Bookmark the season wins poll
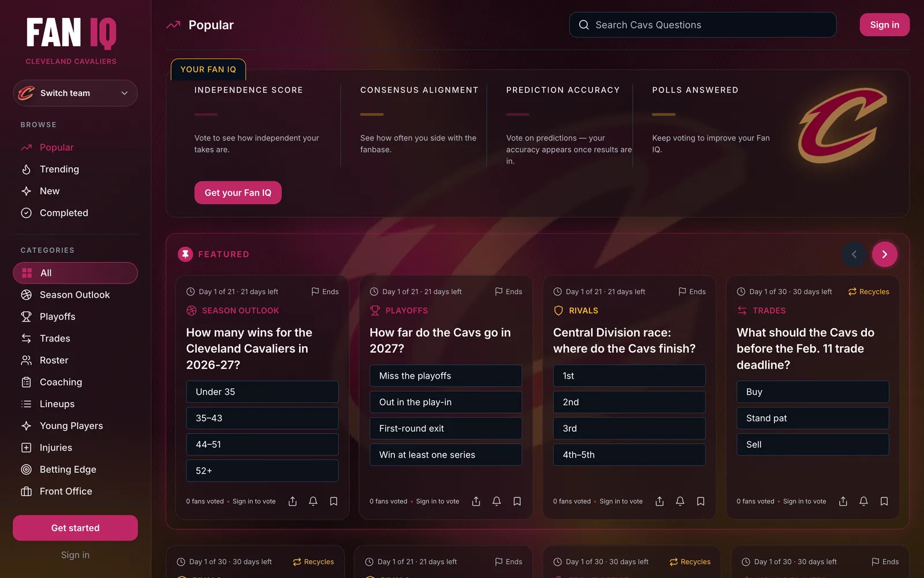Viewport: 924px width, 578px height. point(334,501)
